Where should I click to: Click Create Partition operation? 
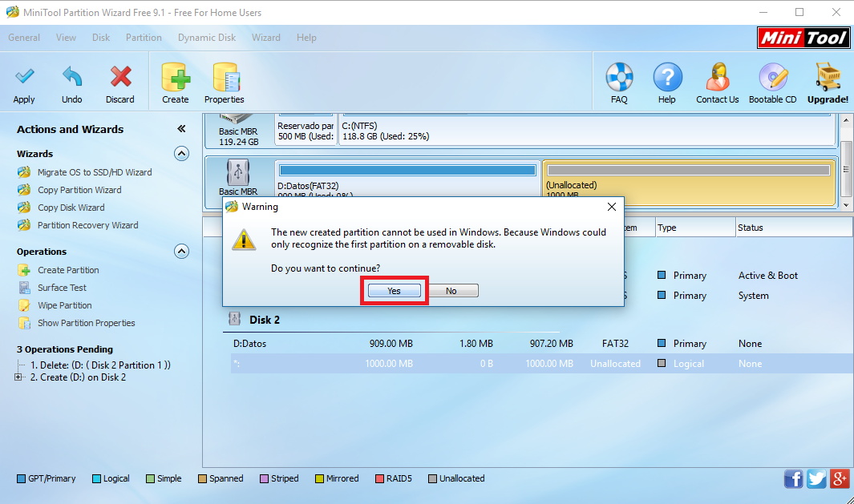click(x=68, y=270)
